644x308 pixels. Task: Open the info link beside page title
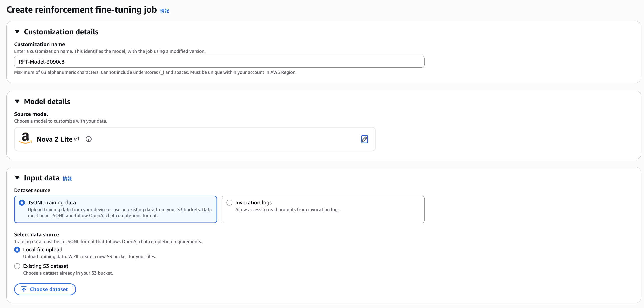pos(164,11)
